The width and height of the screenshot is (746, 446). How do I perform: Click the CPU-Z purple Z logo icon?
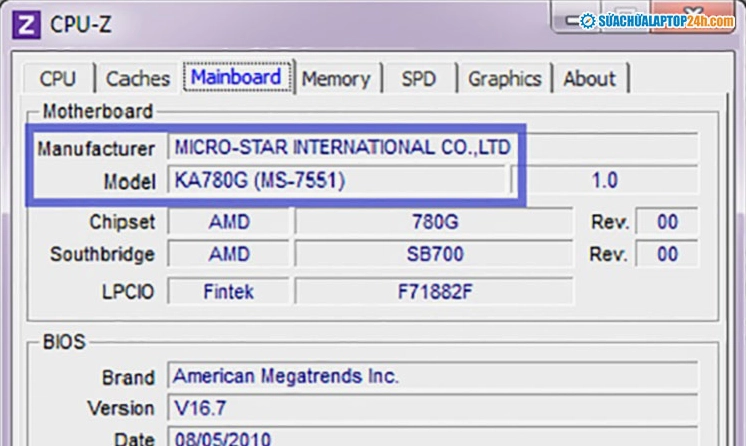[26, 24]
